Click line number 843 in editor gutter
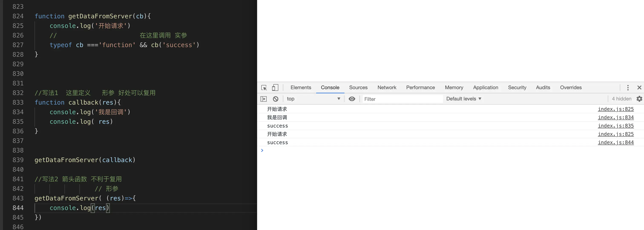 coord(18,198)
